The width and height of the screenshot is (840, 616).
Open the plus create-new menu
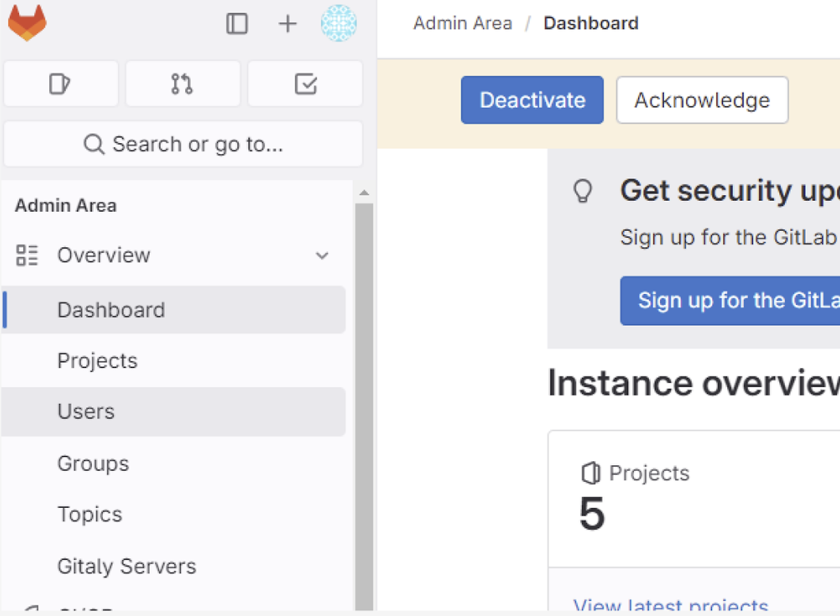tap(287, 24)
